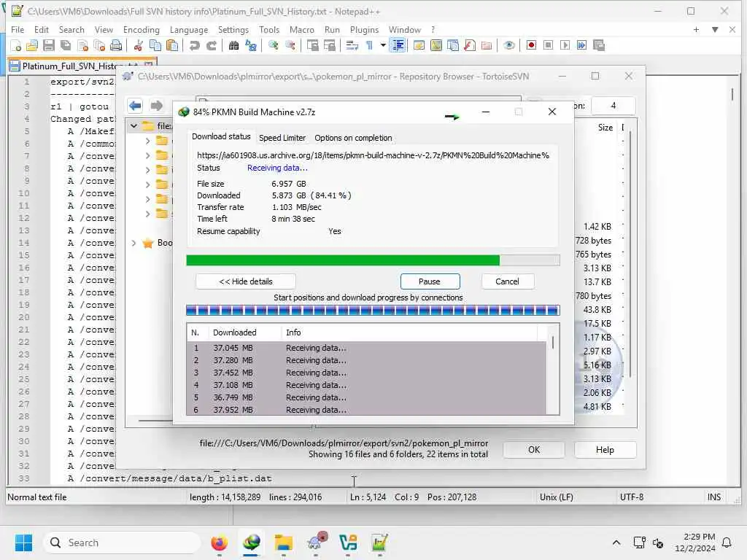The image size is (747, 560).
Task: Expand the first folder under the root node
Action: (x=147, y=141)
